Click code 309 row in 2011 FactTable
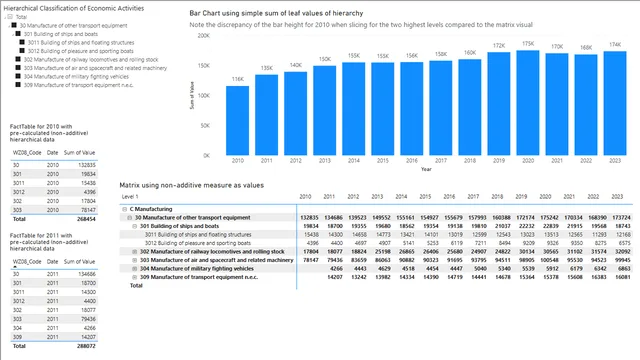Image resolution: width=640 pixels, height=360 pixels. click(54, 337)
